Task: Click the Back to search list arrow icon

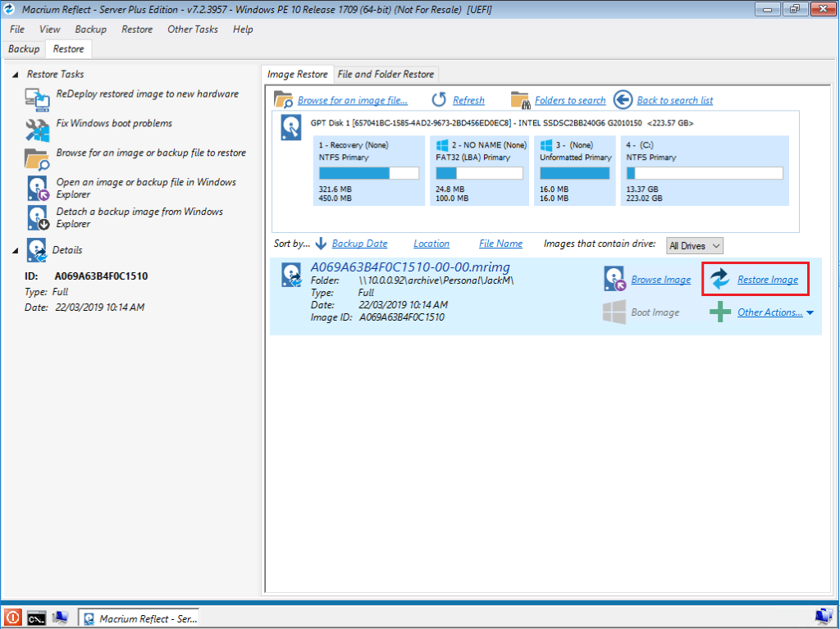Action: pyautogui.click(x=623, y=100)
